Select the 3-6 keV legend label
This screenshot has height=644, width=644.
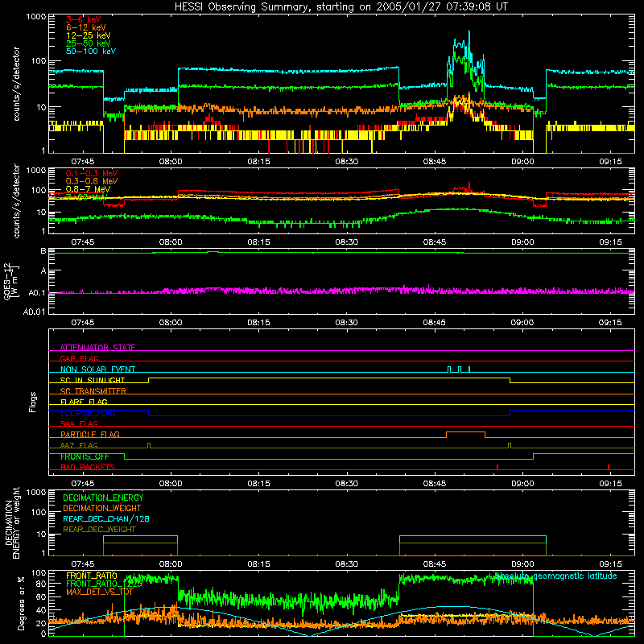click(84, 19)
